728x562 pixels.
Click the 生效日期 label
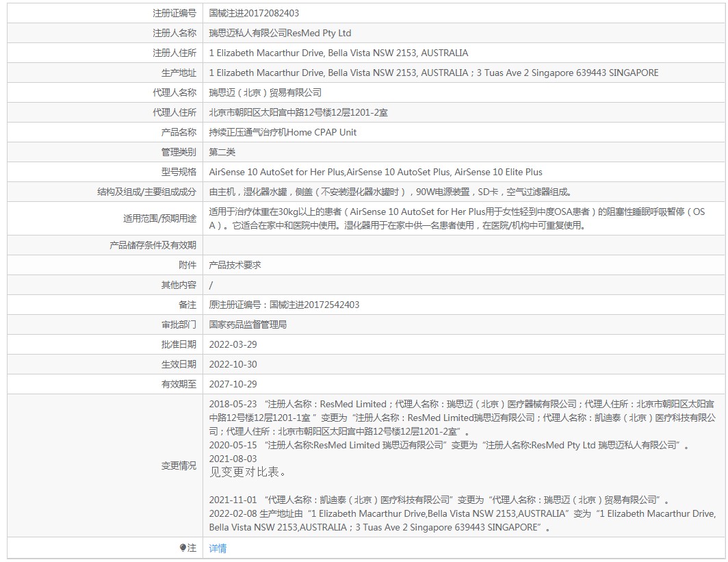[179, 365]
